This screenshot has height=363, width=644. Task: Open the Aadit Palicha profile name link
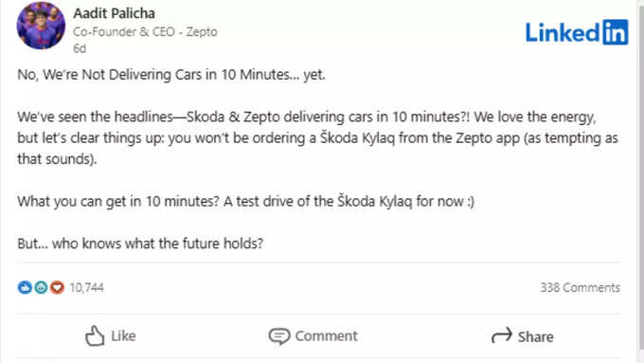(x=115, y=13)
